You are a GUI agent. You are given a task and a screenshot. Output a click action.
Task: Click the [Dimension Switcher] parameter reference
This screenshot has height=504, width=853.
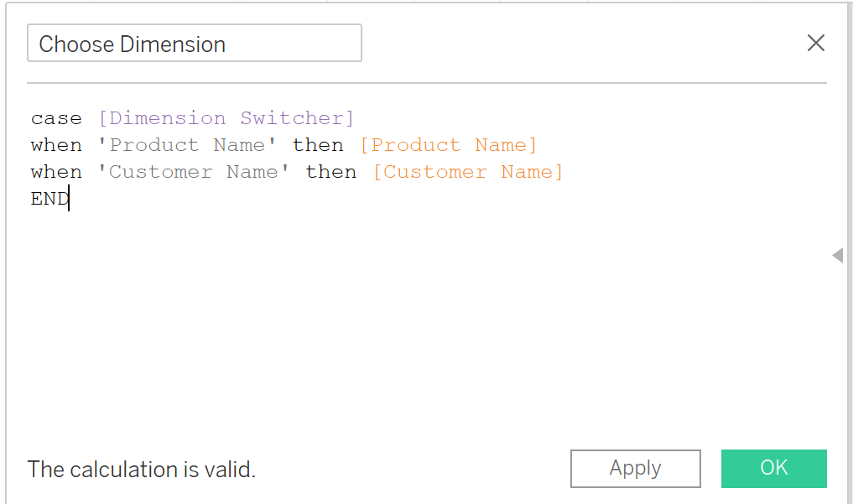click(x=226, y=118)
